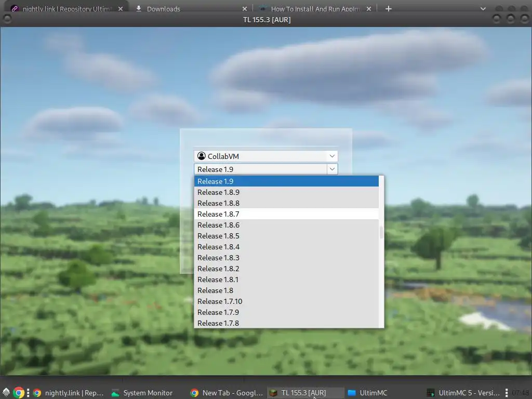Click the TL window menu button at title bar left

[7, 19]
